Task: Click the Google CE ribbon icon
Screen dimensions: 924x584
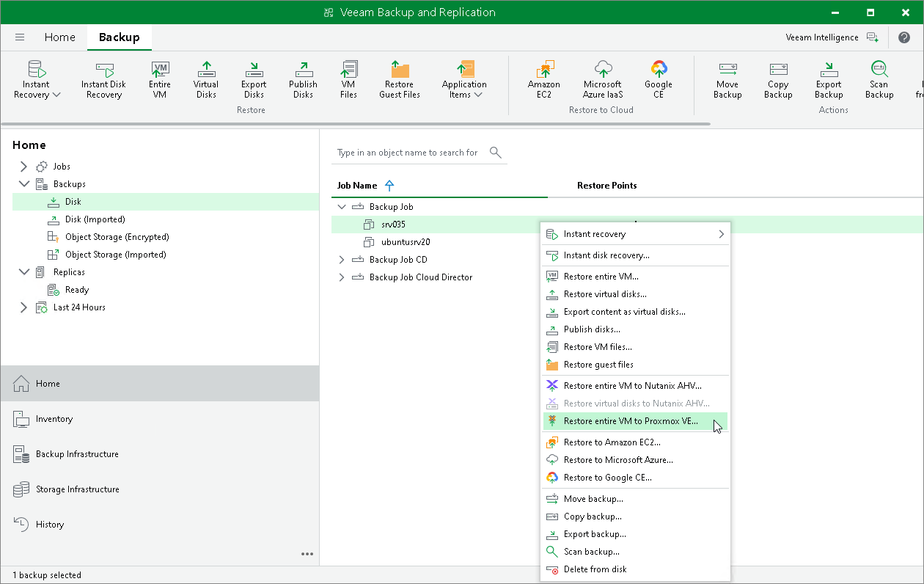Action: (x=659, y=79)
